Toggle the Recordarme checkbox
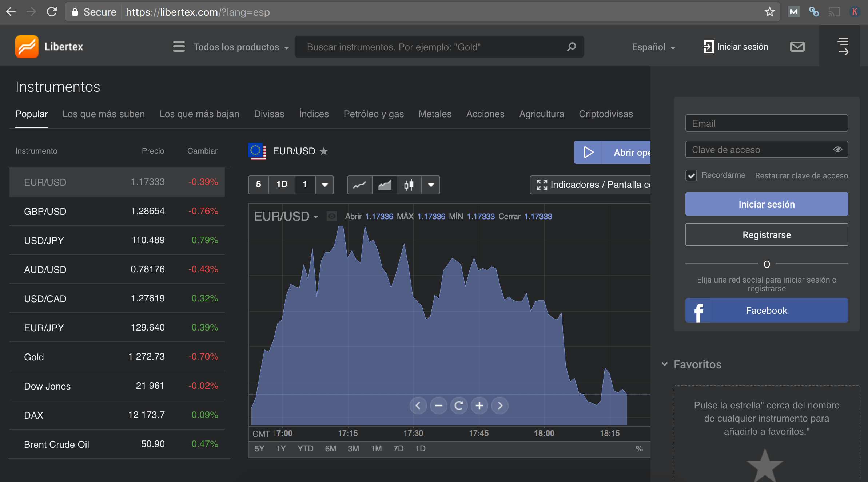Viewport: 868px width, 482px height. [x=691, y=175]
